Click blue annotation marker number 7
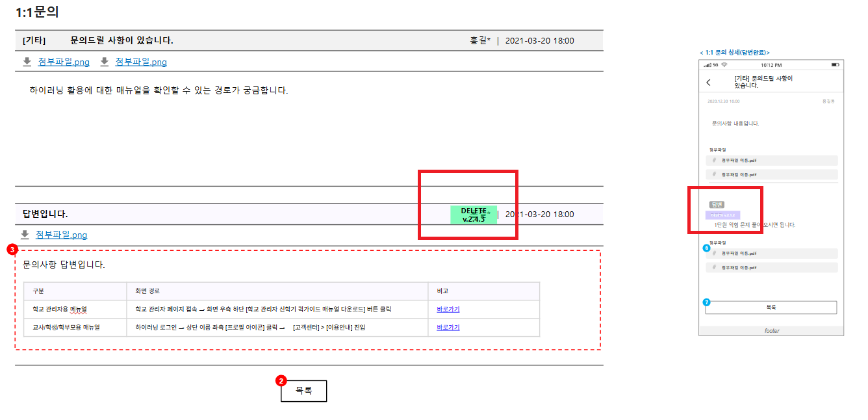The image size is (868, 420). [706, 302]
